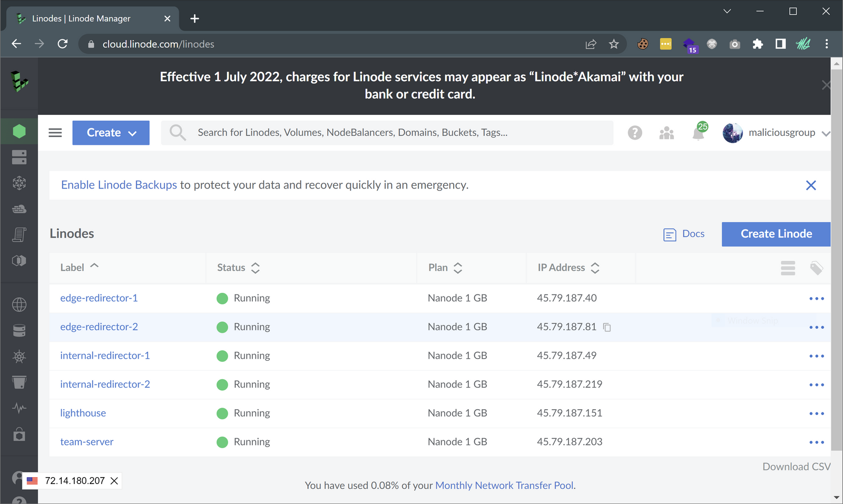Open the Create dropdown button
This screenshot has width=843, height=504.
(111, 133)
